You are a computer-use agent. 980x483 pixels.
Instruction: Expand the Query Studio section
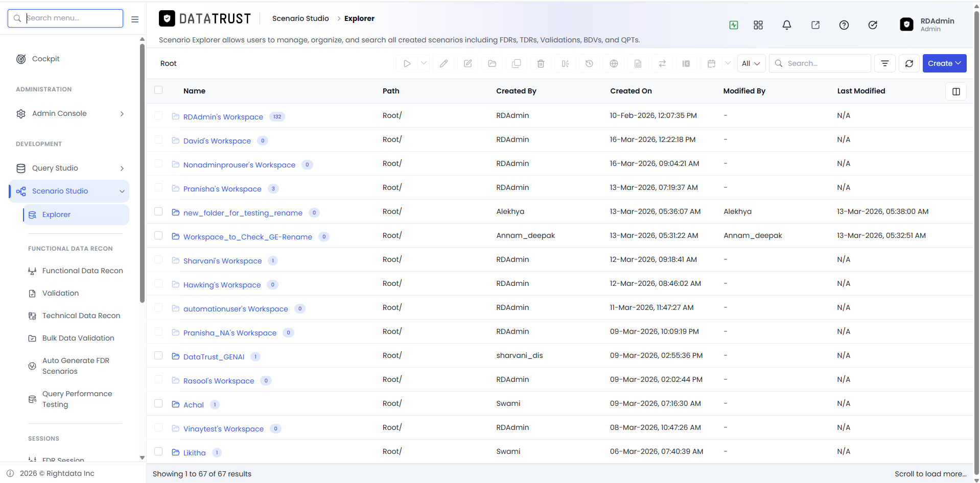(69, 168)
